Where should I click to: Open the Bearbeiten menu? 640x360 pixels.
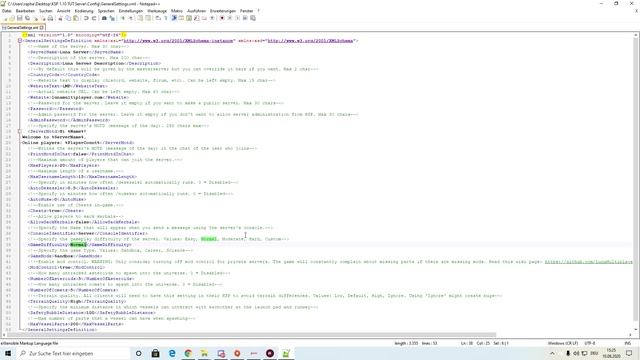25,11
